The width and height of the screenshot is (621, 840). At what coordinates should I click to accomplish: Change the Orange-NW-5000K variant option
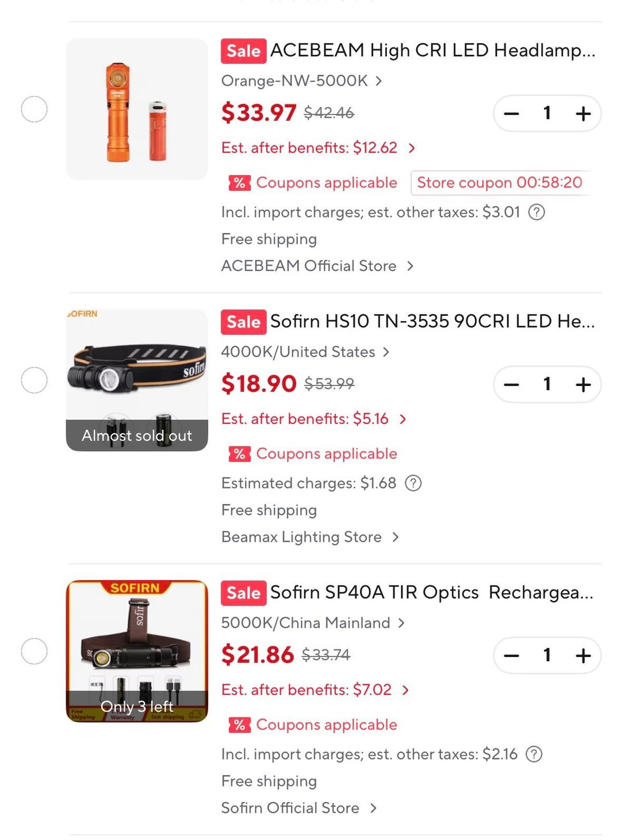click(301, 81)
